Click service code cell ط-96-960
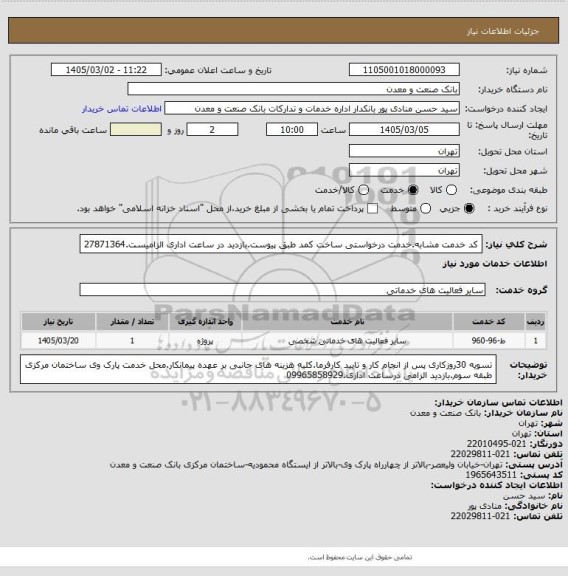 [489, 341]
